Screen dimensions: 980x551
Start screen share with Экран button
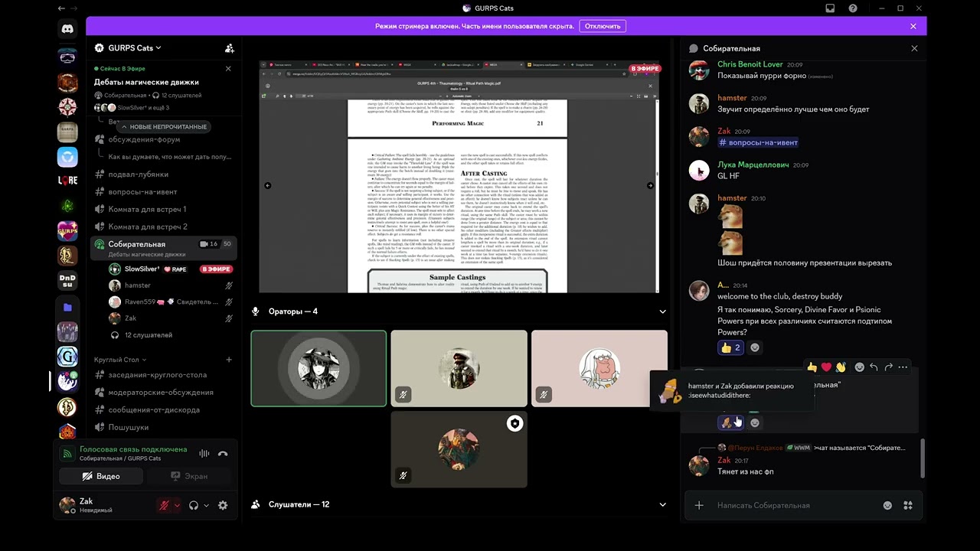(x=189, y=476)
